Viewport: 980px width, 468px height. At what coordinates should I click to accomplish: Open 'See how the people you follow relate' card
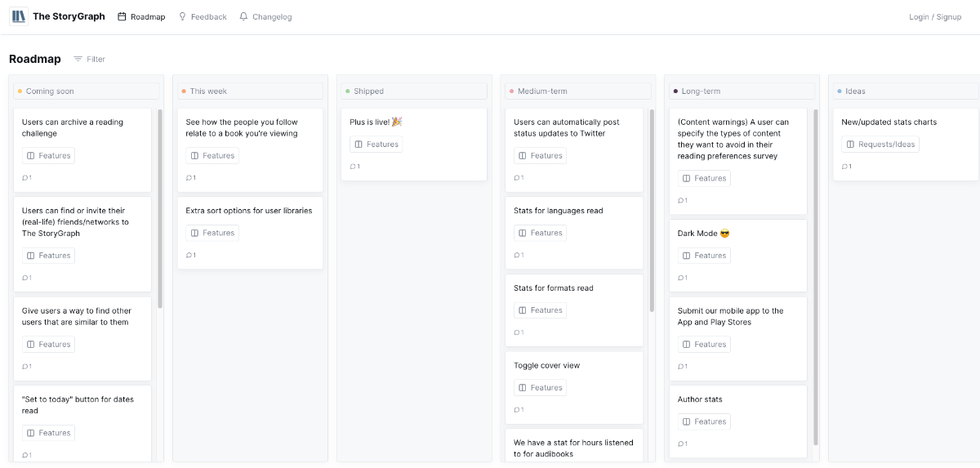pyautogui.click(x=250, y=150)
